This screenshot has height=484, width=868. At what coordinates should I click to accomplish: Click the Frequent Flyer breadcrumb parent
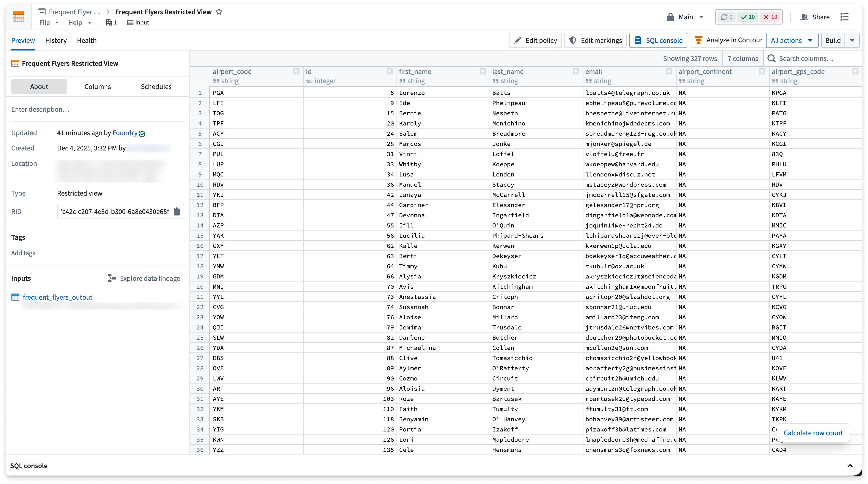point(75,12)
